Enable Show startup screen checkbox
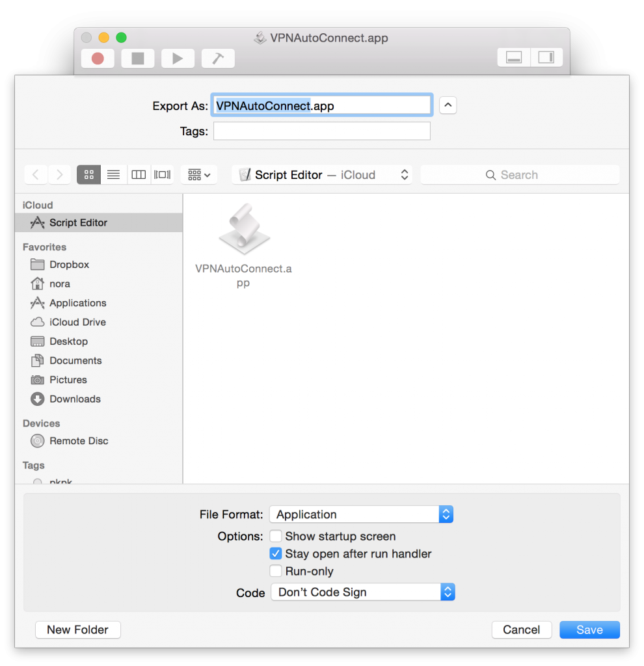This screenshot has height=666, width=644. tap(276, 536)
